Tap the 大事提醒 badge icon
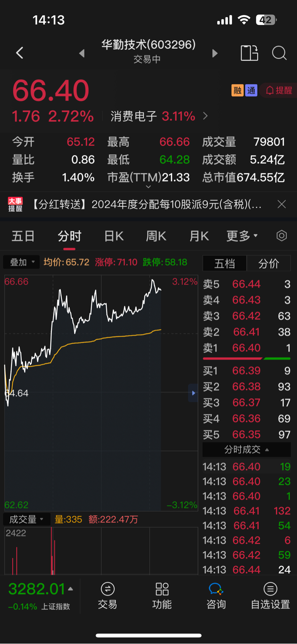 tap(15, 204)
